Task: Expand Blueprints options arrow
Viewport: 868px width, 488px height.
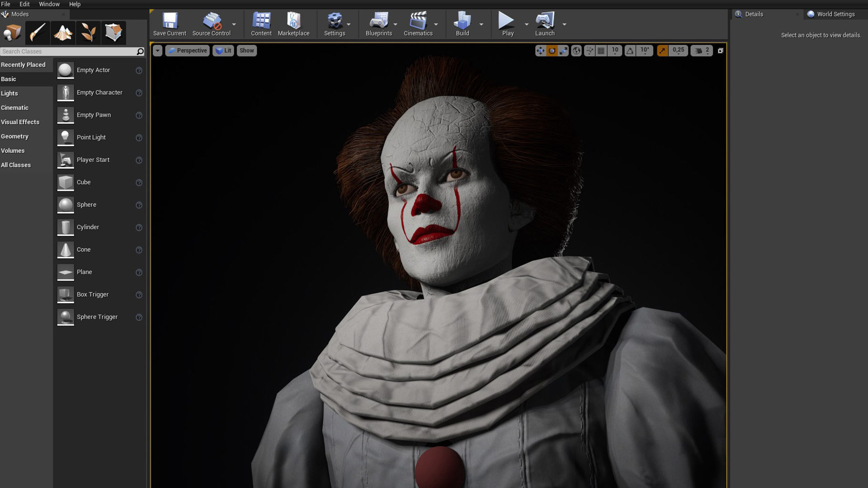Action: 396,24
